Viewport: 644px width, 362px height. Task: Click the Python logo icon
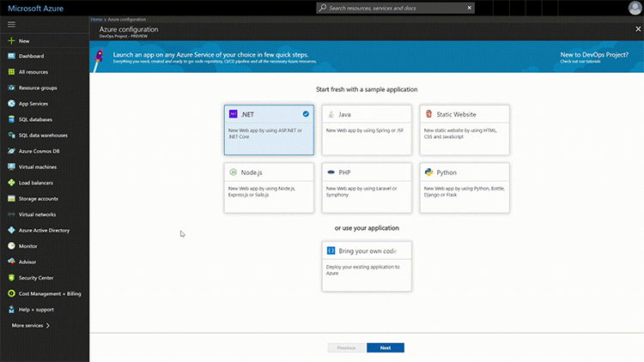(x=428, y=172)
